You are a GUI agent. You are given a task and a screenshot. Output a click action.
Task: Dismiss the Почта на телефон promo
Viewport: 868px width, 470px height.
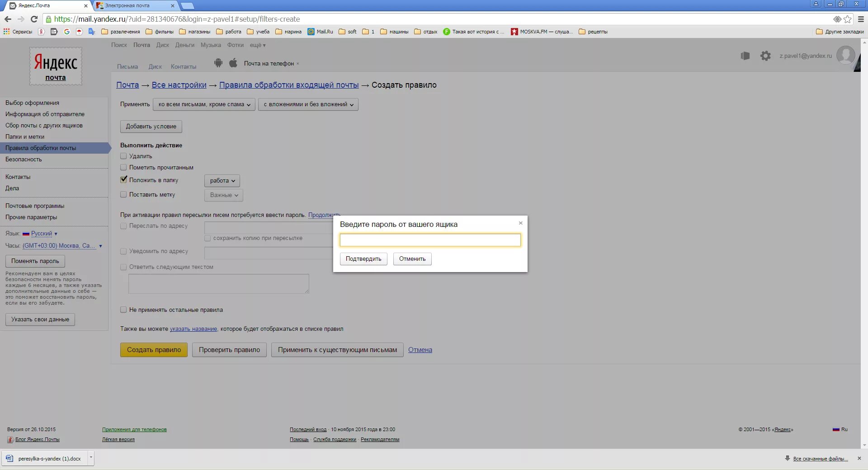click(297, 64)
